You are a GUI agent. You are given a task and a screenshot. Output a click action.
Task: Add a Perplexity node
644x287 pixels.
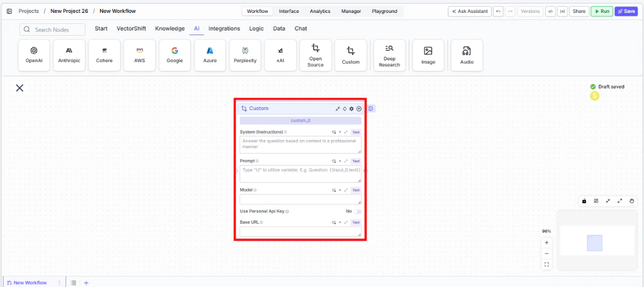click(x=245, y=55)
